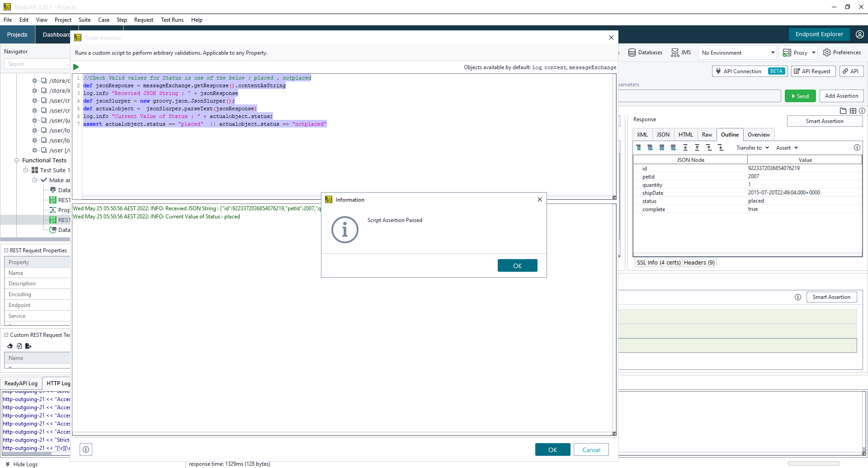Viewport: 868px width, 468px height.
Task: Click the API Request button
Action: 812,71
